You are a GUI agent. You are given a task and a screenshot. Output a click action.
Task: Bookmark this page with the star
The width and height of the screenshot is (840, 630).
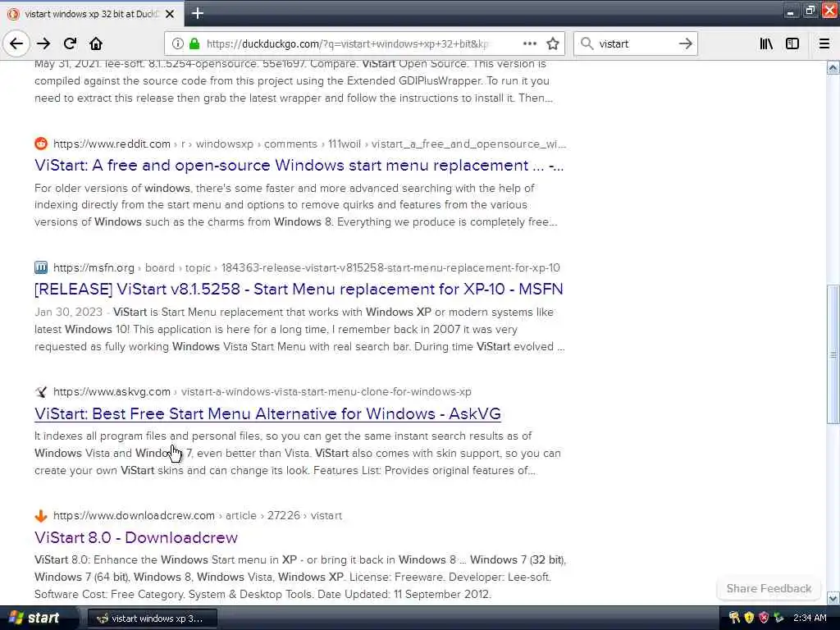tap(553, 43)
